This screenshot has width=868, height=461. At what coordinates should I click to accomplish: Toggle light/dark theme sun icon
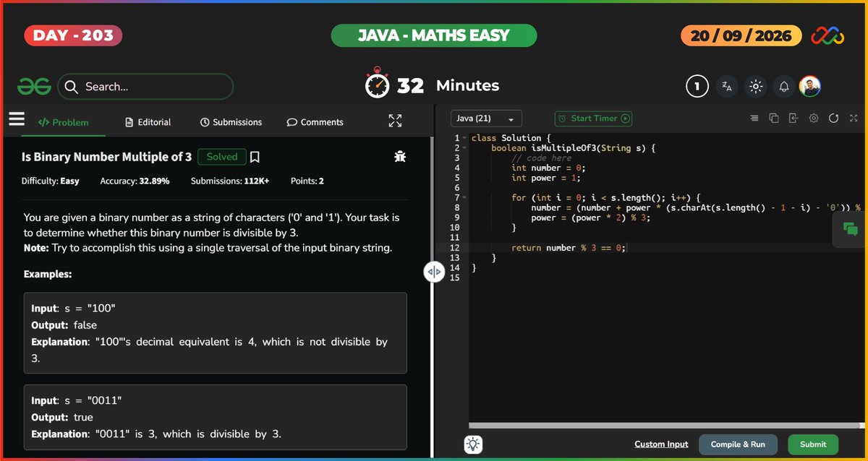pyautogui.click(x=756, y=87)
